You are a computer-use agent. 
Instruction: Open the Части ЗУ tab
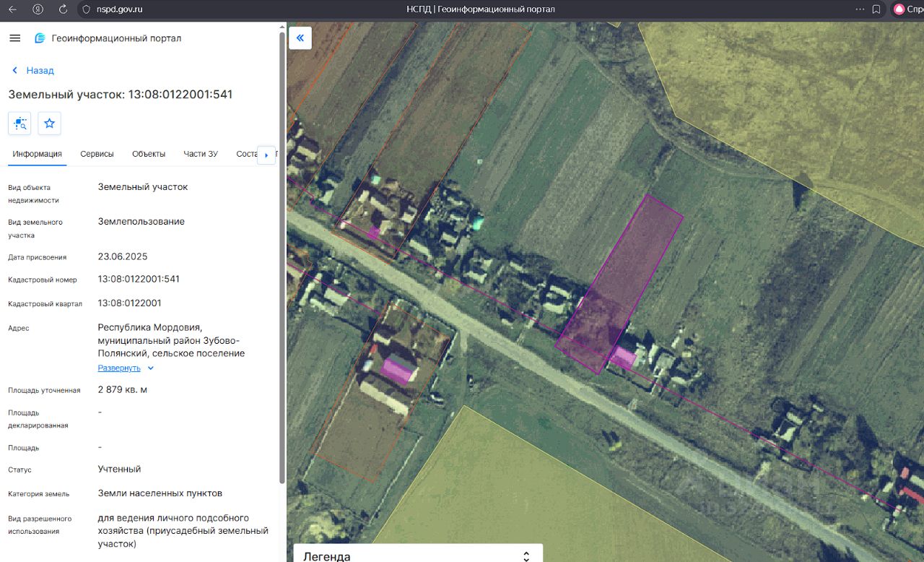[x=201, y=154]
